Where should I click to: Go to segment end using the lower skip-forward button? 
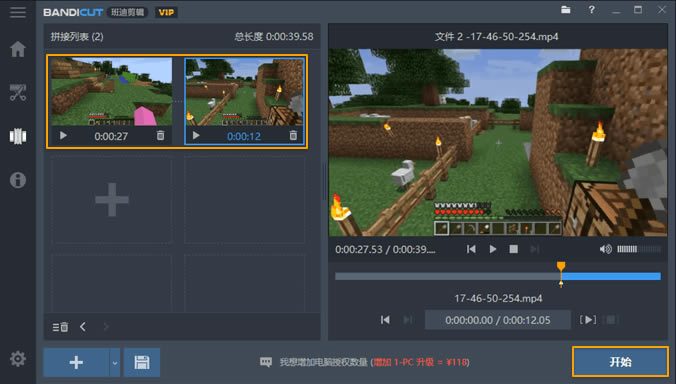407,320
